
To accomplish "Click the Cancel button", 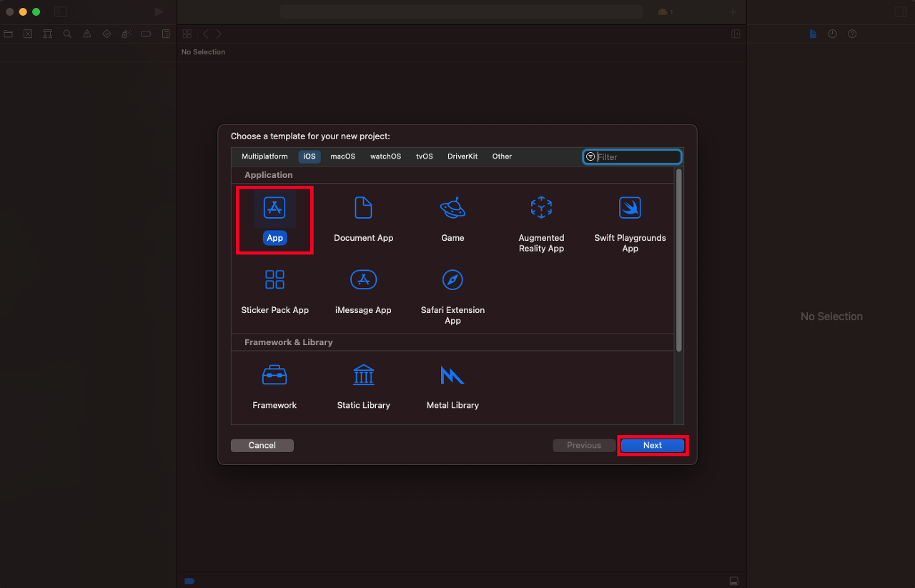I will click(x=262, y=445).
